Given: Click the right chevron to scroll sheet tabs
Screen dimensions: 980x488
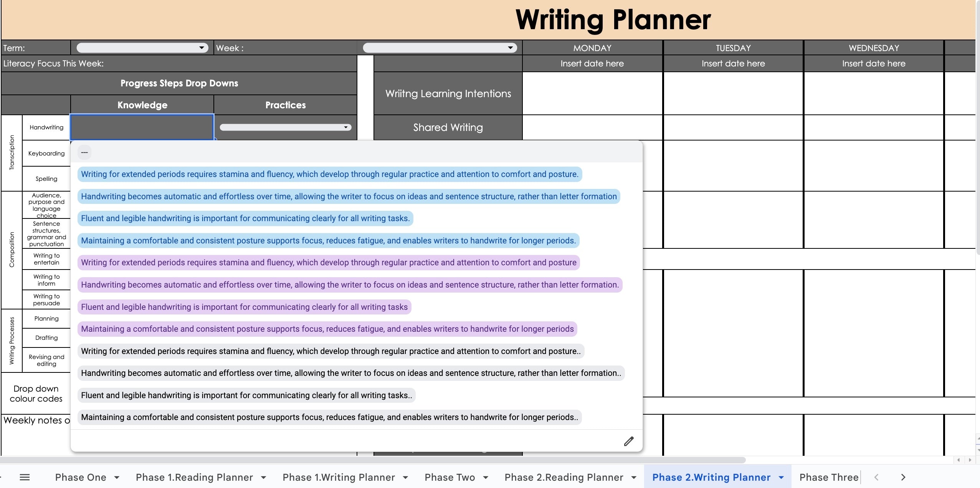Looking at the screenshot, I should point(902,477).
